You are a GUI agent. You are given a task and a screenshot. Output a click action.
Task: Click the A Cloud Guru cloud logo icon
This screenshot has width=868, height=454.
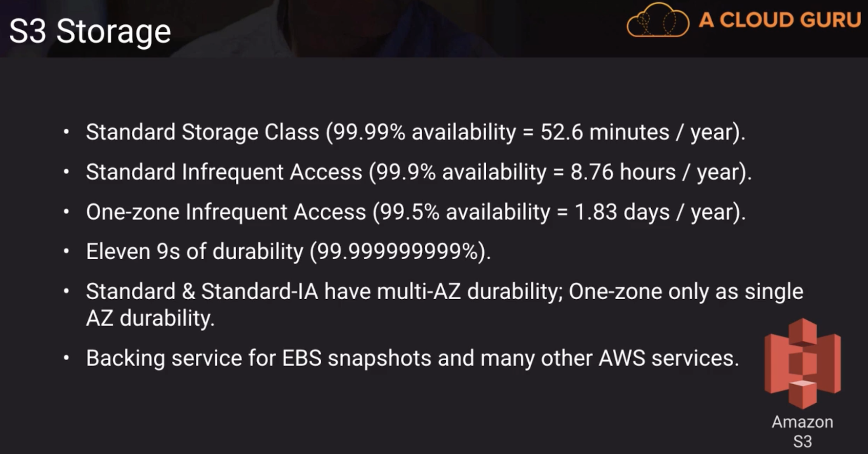(657, 21)
